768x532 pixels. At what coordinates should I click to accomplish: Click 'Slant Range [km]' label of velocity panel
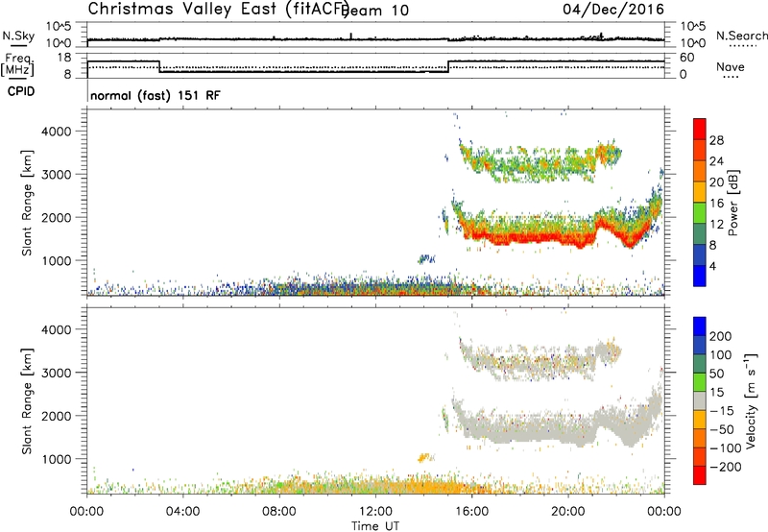[x=27, y=400]
